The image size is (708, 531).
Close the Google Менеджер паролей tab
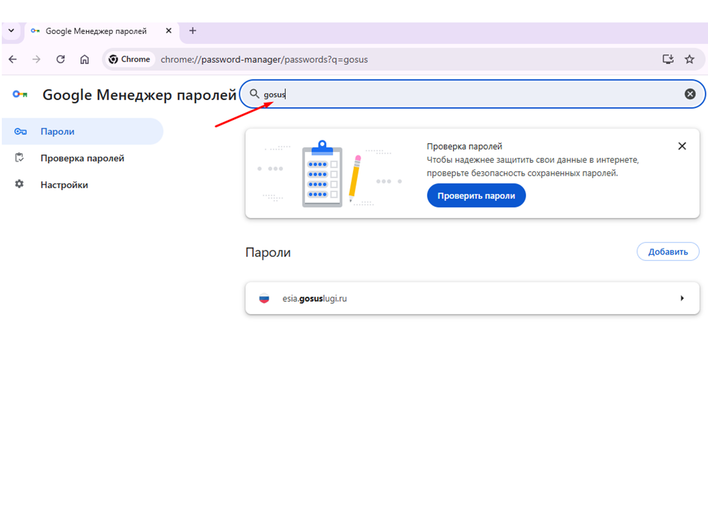[168, 31]
